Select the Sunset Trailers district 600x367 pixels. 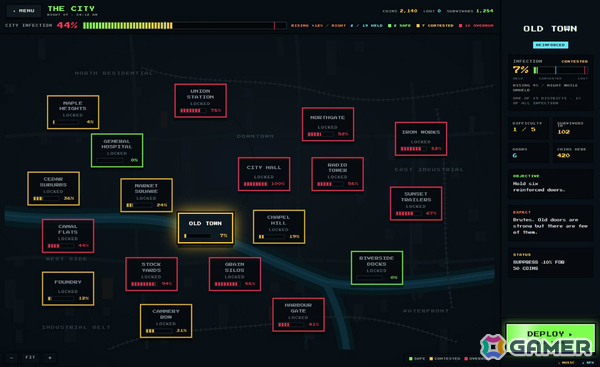click(416, 204)
